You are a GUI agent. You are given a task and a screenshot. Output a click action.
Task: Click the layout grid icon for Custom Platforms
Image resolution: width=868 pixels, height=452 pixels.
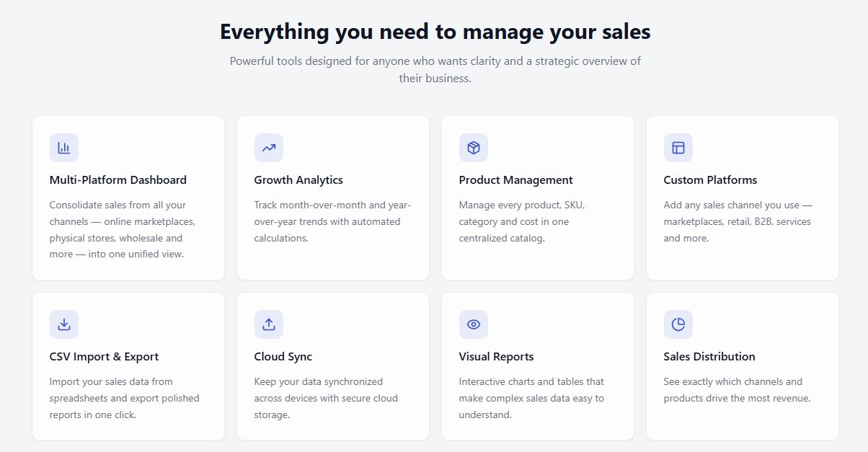click(x=678, y=147)
